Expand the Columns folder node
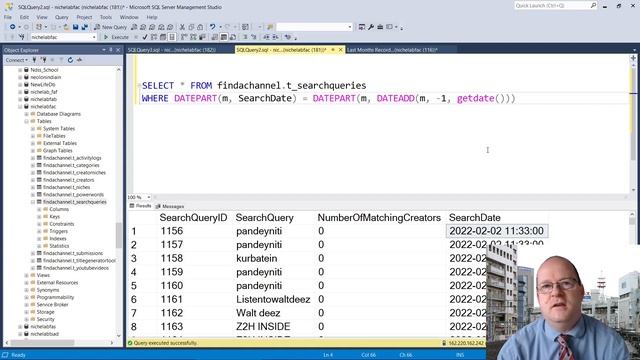Viewport: 640px width, 360px height. [40, 209]
